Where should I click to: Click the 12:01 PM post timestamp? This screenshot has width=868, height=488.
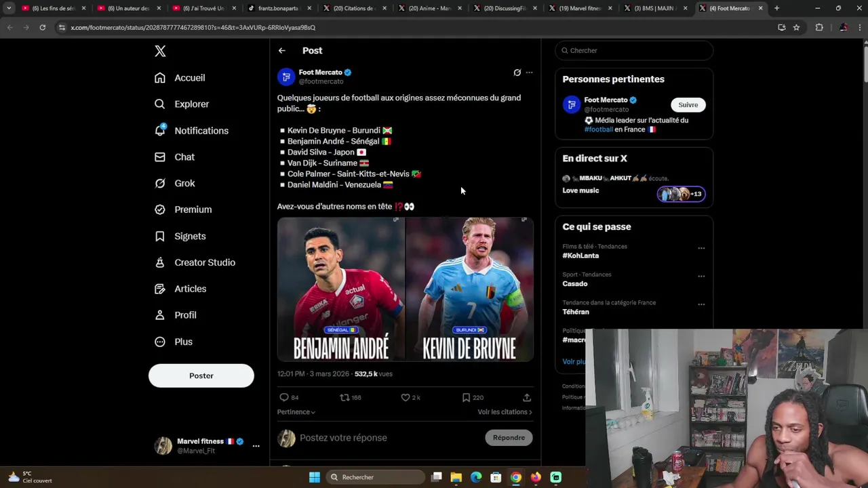tap(291, 374)
